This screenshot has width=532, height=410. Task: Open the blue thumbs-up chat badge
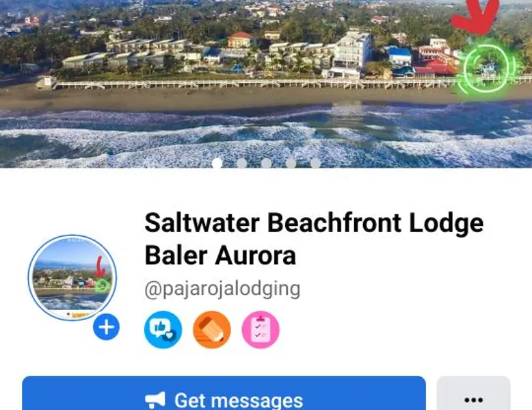163,329
